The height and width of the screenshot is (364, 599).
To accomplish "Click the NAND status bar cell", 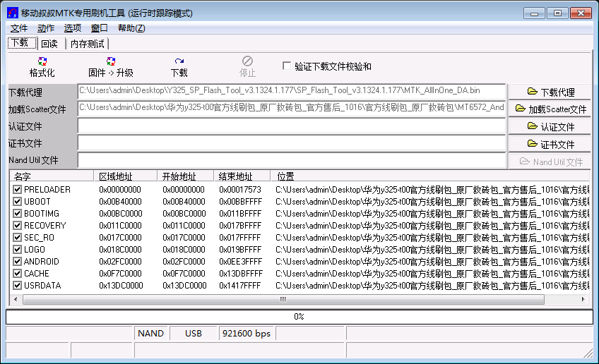I will pyautogui.click(x=151, y=334).
